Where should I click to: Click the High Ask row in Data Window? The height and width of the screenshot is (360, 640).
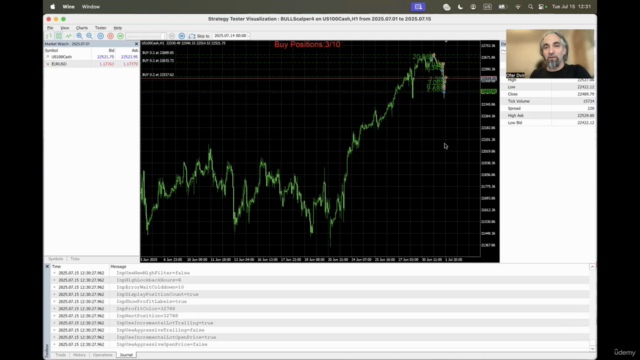click(x=548, y=116)
